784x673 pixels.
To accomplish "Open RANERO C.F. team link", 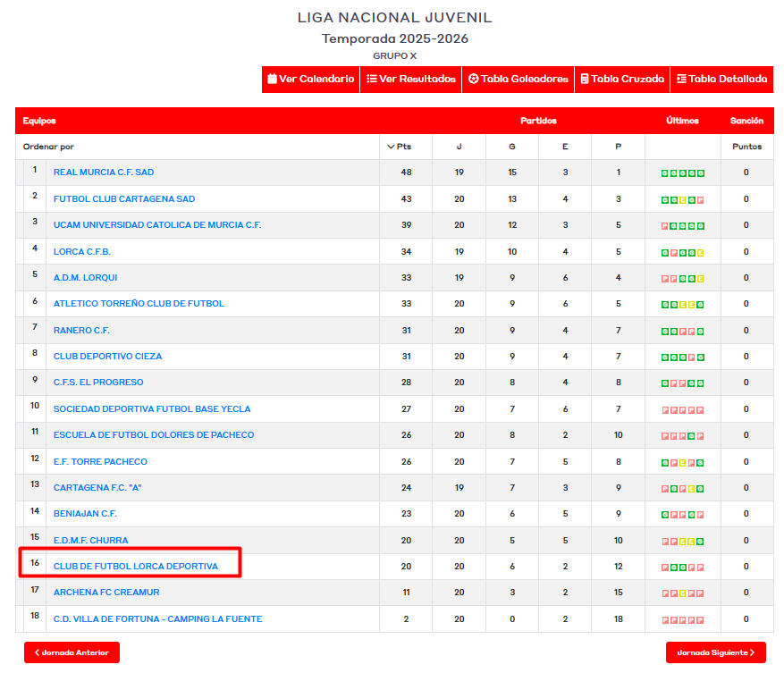I will [81, 331].
